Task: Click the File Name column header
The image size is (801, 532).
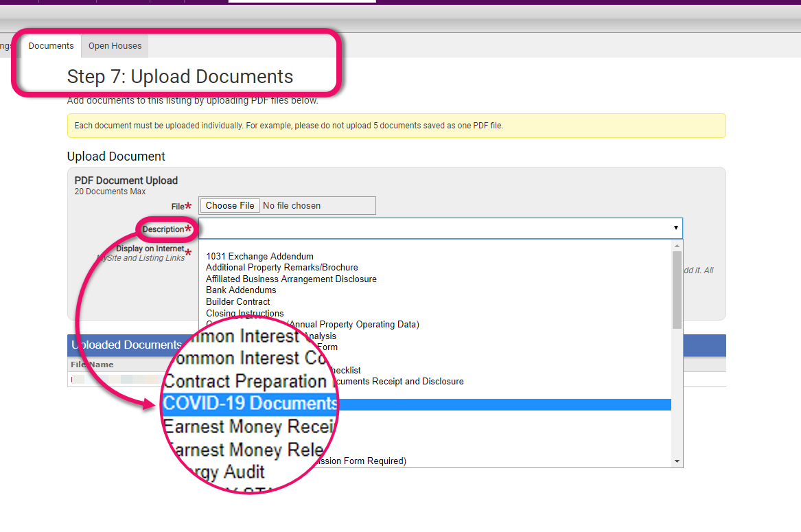Action: pos(92,365)
